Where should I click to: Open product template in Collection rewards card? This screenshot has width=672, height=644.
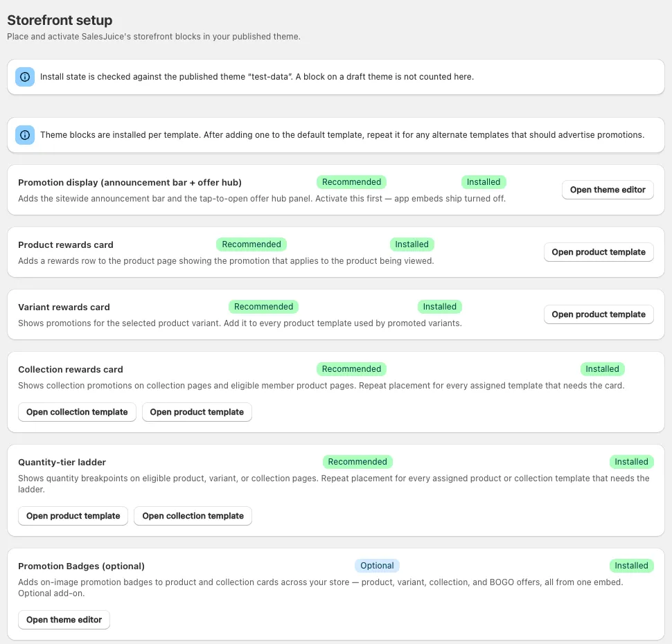click(x=197, y=412)
